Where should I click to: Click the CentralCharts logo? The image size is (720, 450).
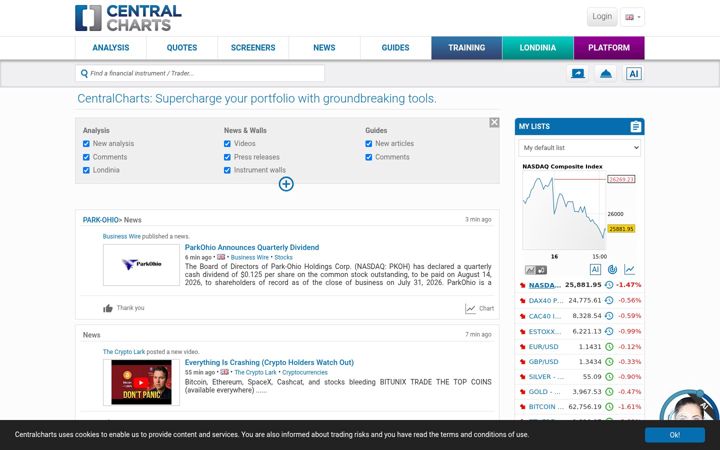pyautogui.click(x=128, y=18)
